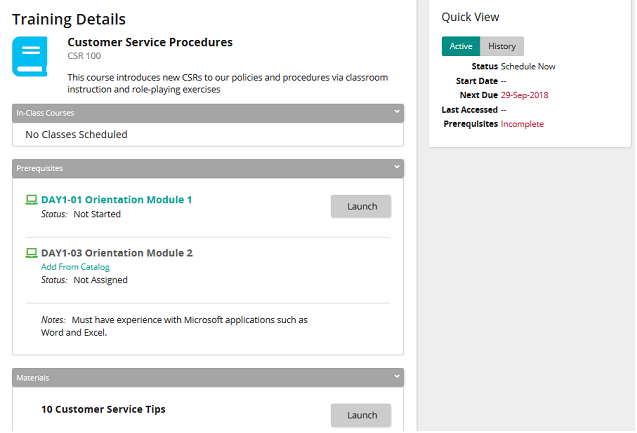Switch to the Active tab in Quick View
Screen dimensions: 637x433
pyautogui.click(x=461, y=46)
